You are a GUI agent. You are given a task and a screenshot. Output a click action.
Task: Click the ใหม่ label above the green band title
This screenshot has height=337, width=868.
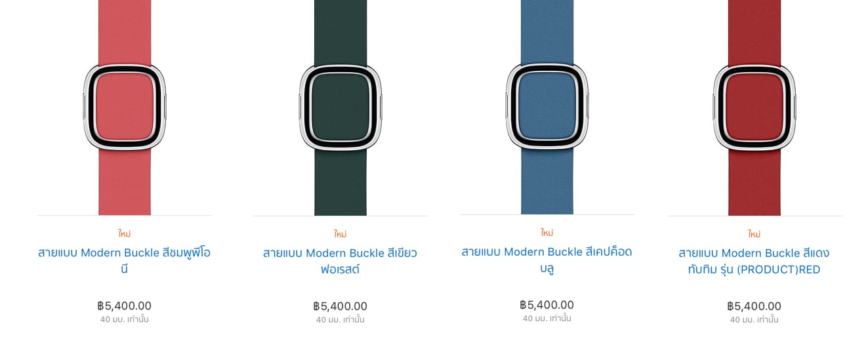tap(340, 234)
